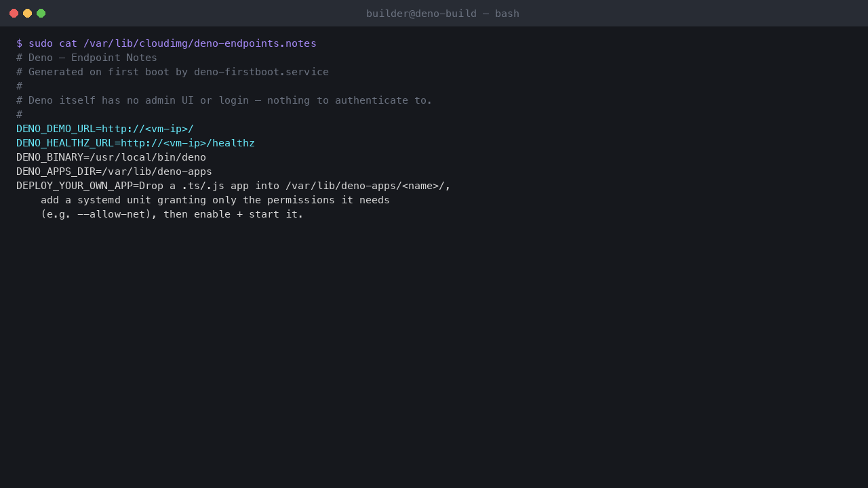Click the yellow minimize window button
This screenshot has height=488, width=868.
(27, 14)
